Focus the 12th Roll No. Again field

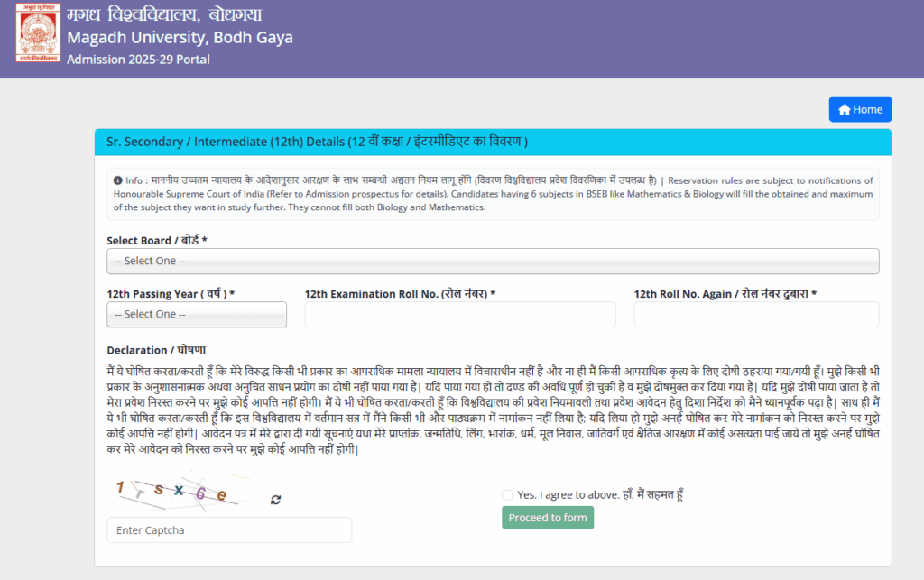coord(757,315)
